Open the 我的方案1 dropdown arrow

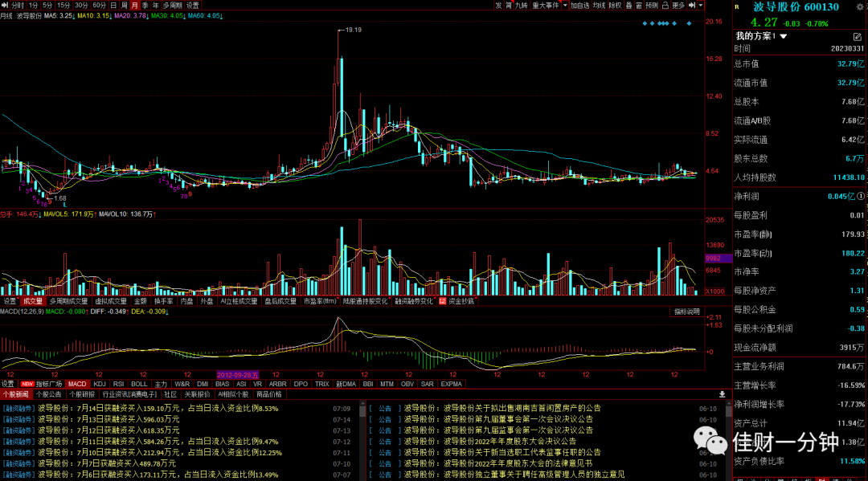[x=784, y=36]
